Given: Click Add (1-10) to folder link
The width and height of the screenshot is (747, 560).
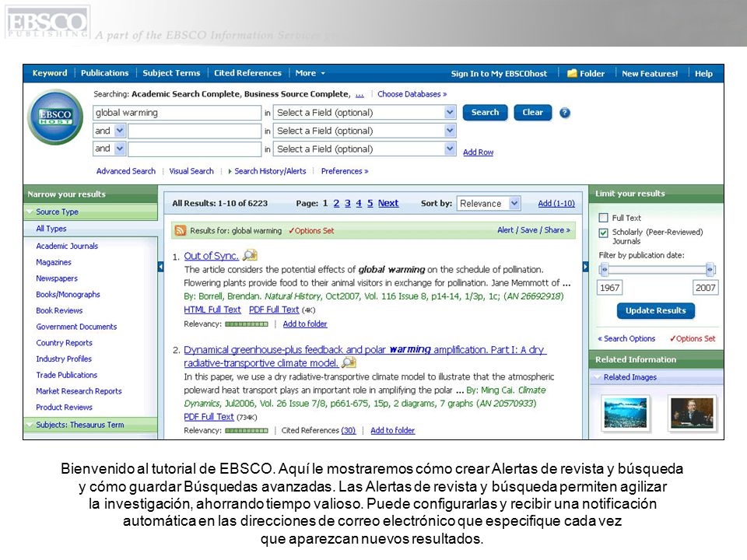Looking at the screenshot, I should coord(556,203).
